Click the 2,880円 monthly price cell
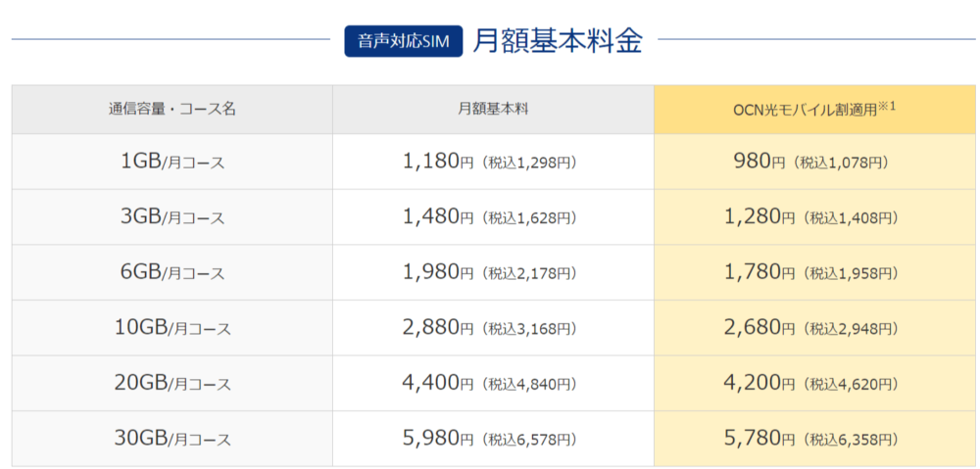The image size is (980, 469). point(493,327)
